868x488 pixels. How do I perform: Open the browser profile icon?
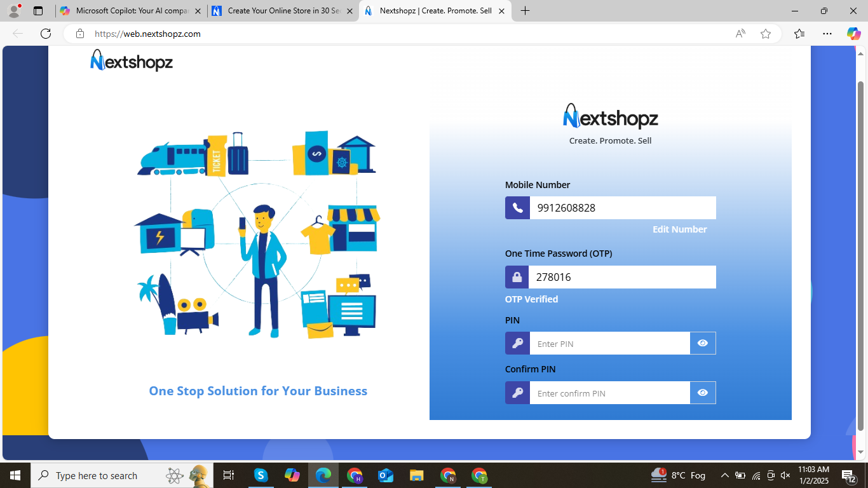pyautogui.click(x=14, y=11)
